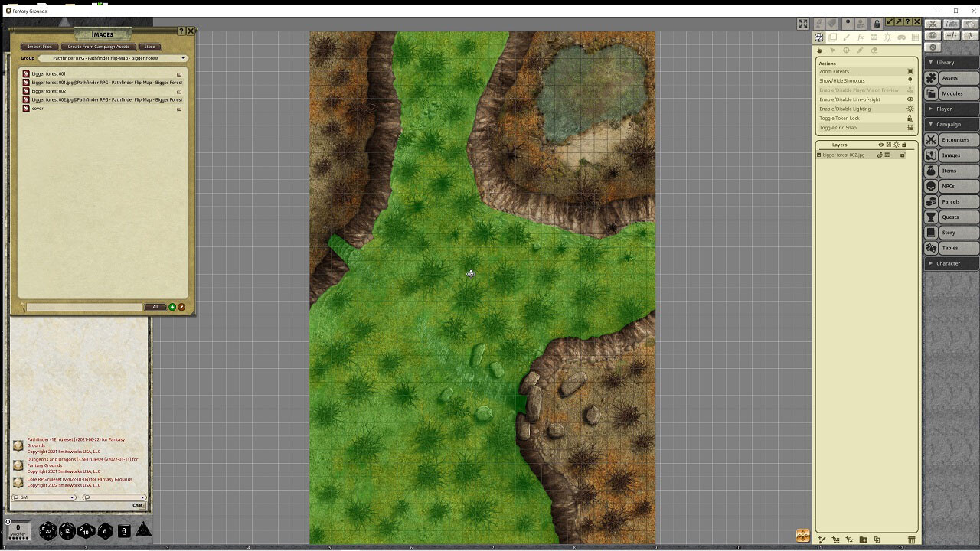Click the Import Files button
This screenshot has width=980, height=551.
[39, 47]
